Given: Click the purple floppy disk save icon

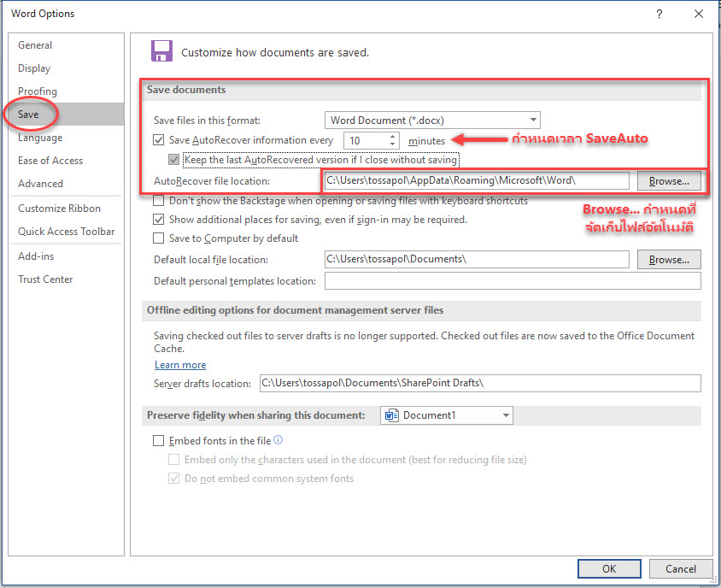Looking at the screenshot, I should point(161,51).
